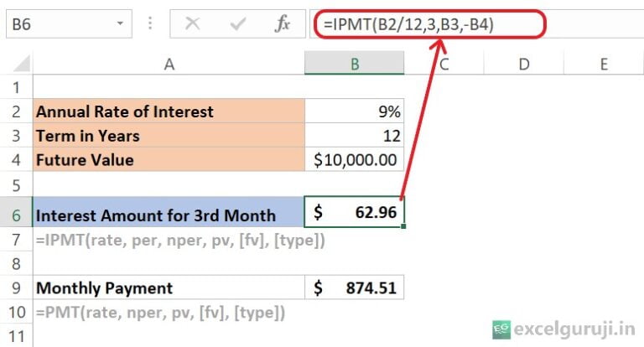Select column B header
This screenshot has width=644, height=347.
pos(355,65)
